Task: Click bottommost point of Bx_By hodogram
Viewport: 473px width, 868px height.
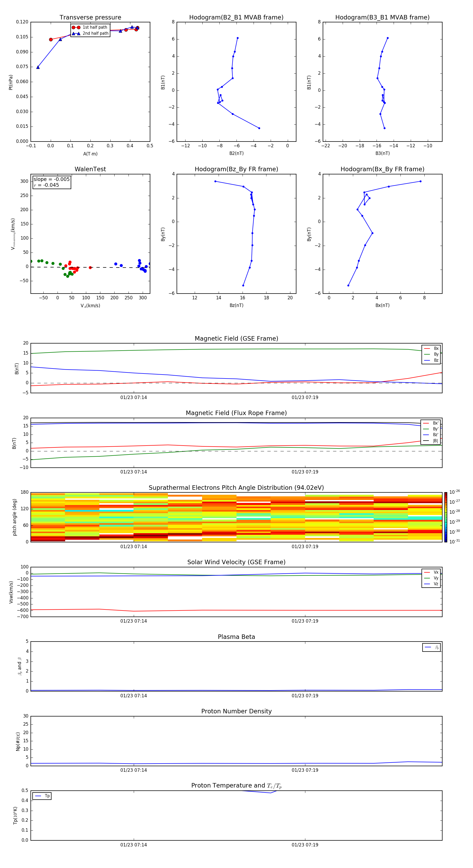Action: pyautogui.click(x=348, y=285)
